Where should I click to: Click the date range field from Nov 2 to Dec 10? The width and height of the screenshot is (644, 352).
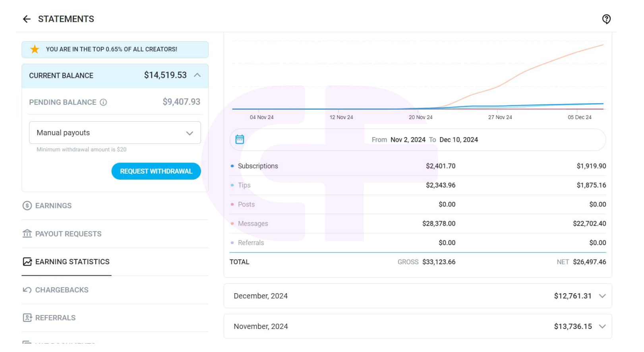pyautogui.click(x=418, y=139)
